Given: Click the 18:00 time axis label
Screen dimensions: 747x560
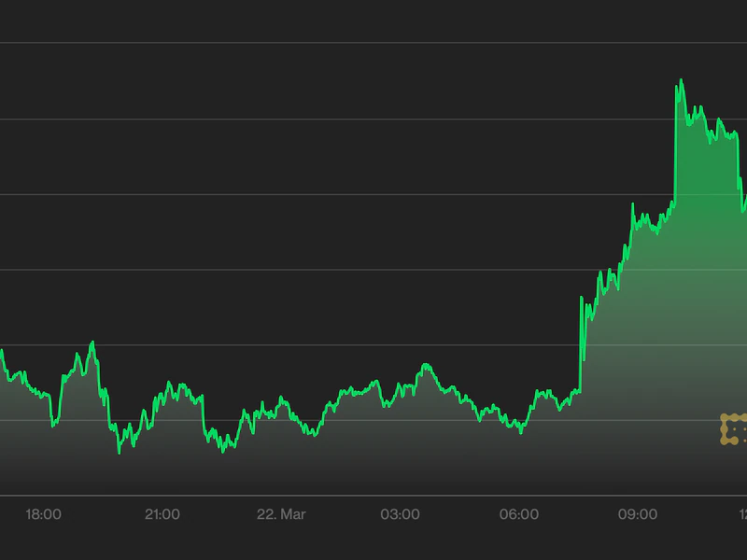Looking at the screenshot, I should pos(43,514).
